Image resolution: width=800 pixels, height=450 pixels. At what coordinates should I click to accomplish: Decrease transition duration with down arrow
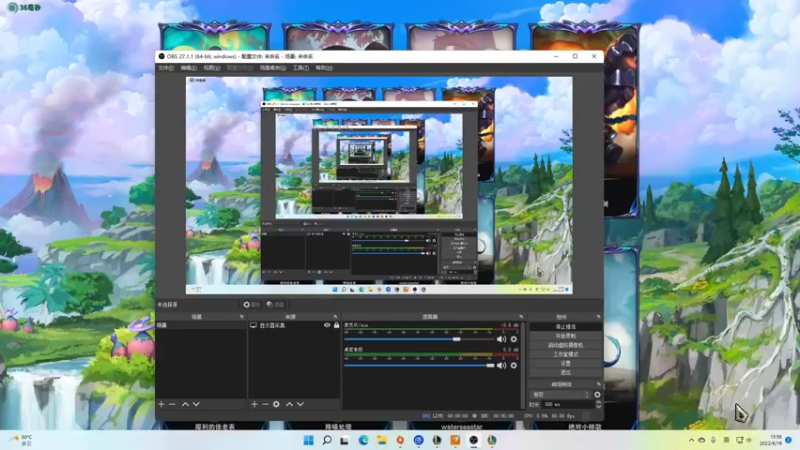pyautogui.click(x=598, y=407)
